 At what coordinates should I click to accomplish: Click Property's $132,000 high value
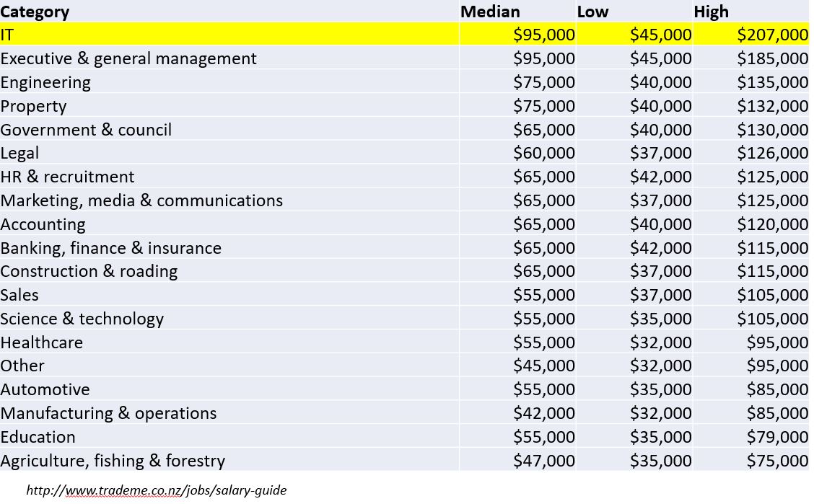772,106
